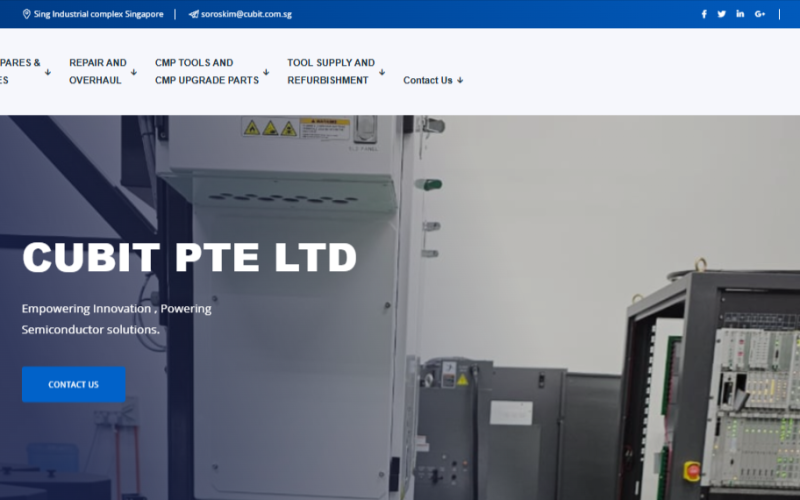Screen dimensions: 800x500
Task: Open the Repair and Overhaul menu item
Action: point(97,71)
